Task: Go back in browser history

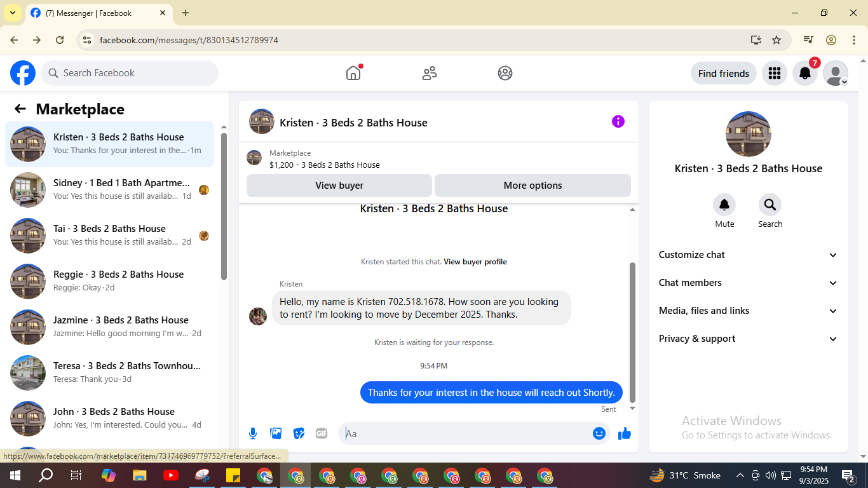Action: tap(14, 40)
